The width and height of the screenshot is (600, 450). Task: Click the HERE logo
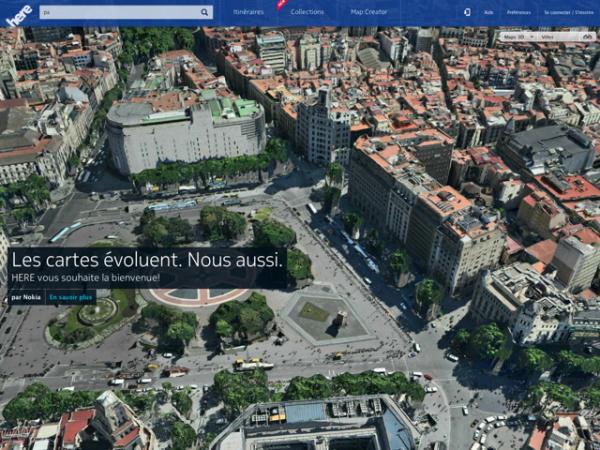[19, 13]
